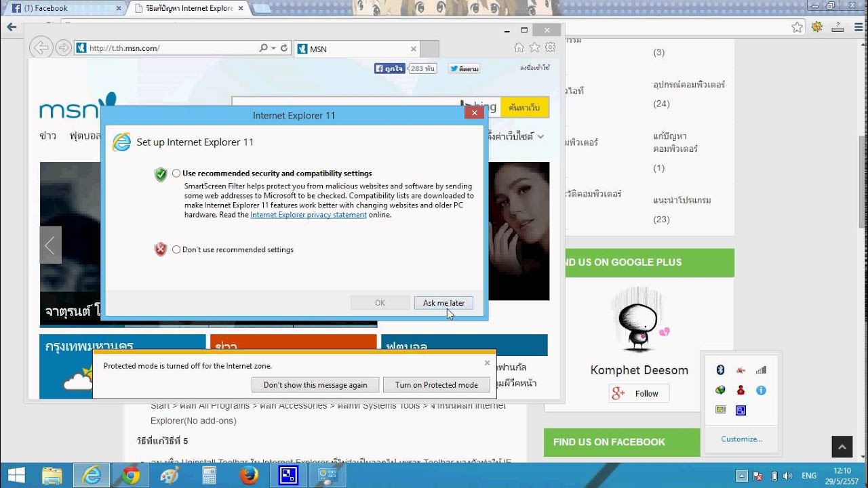
Task: Open แนะนำโปรแกรม category link
Action: 682,201
